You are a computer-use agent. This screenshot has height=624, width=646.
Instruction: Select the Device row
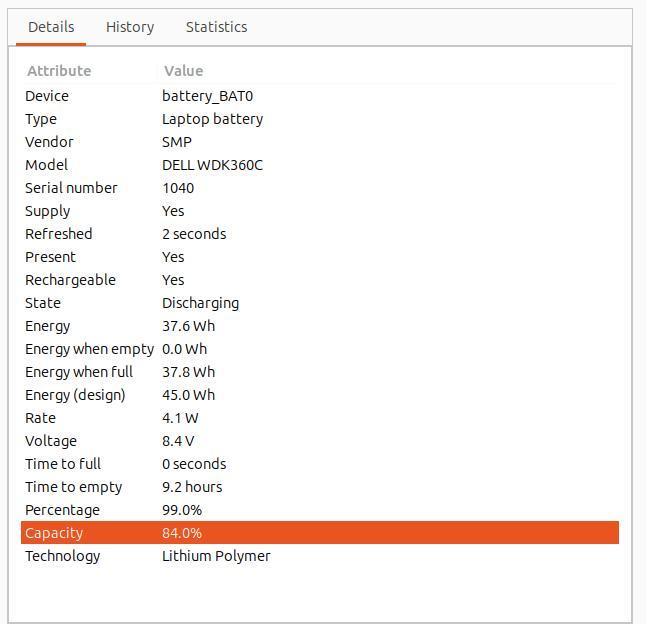[320, 96]
